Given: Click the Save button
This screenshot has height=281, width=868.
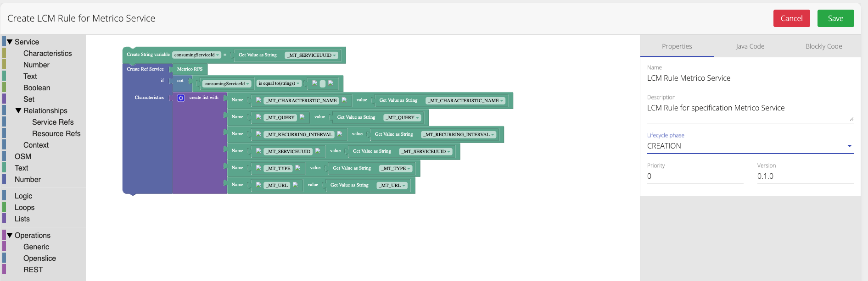Looking at the screenshot, I should point(835,18).
